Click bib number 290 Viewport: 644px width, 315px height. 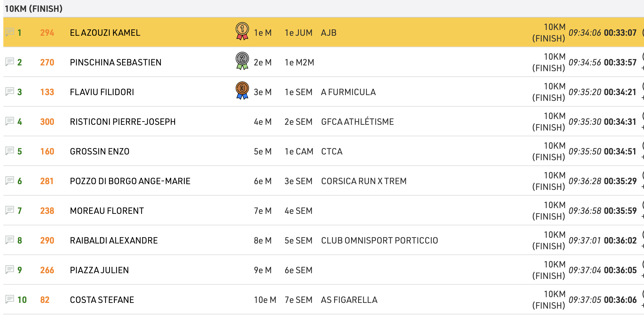coord(47,240)
